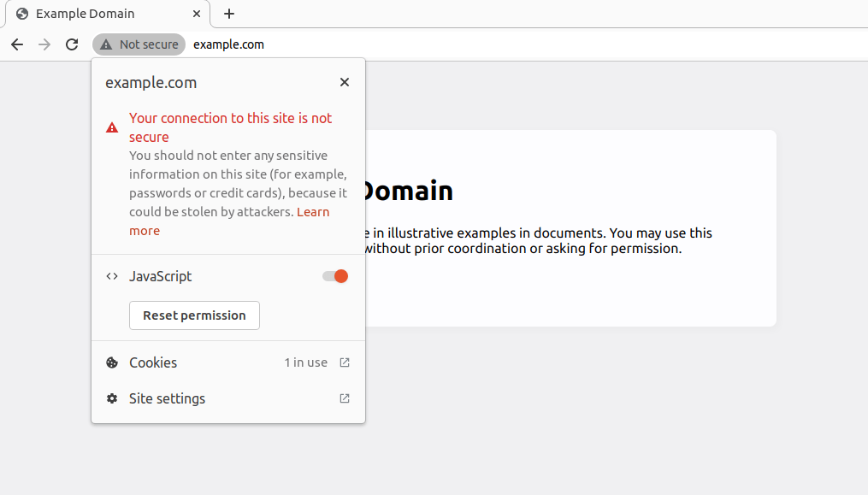The height and width of the screenshot is (495, 868).
Task: Click the partially hidden Domain page heading
Action: tap(409, 191)
